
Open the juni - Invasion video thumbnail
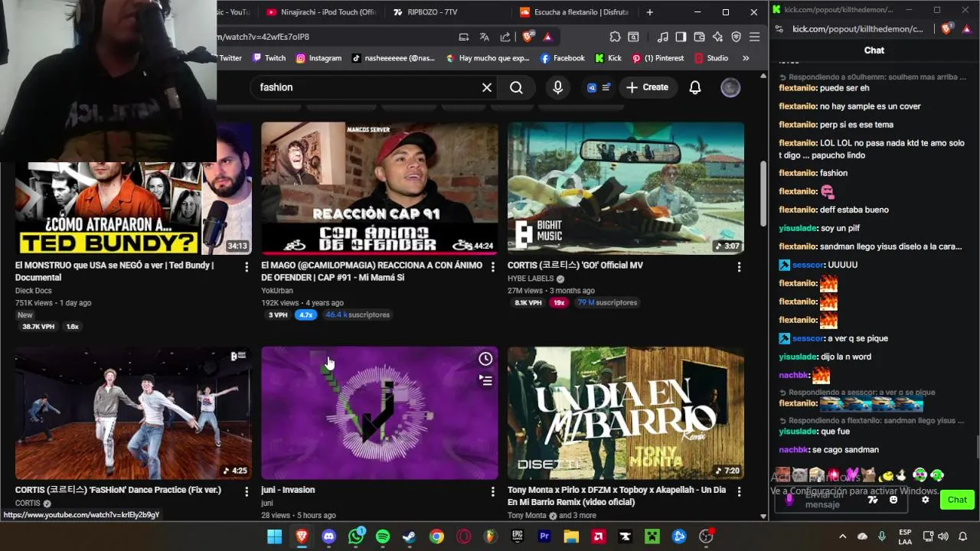click(379, 413)
